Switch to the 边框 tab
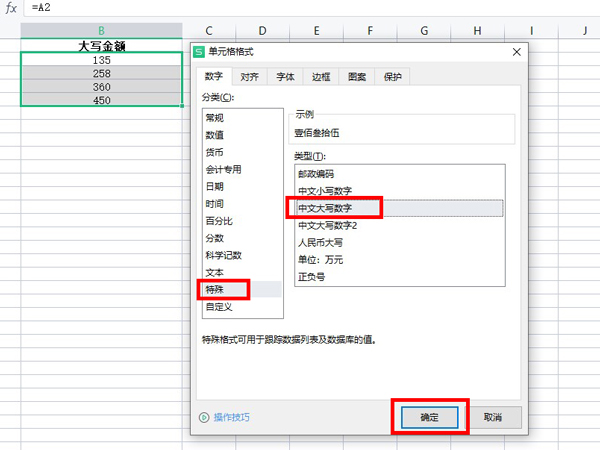Screen dimensions: 600x450 [321, 77]
